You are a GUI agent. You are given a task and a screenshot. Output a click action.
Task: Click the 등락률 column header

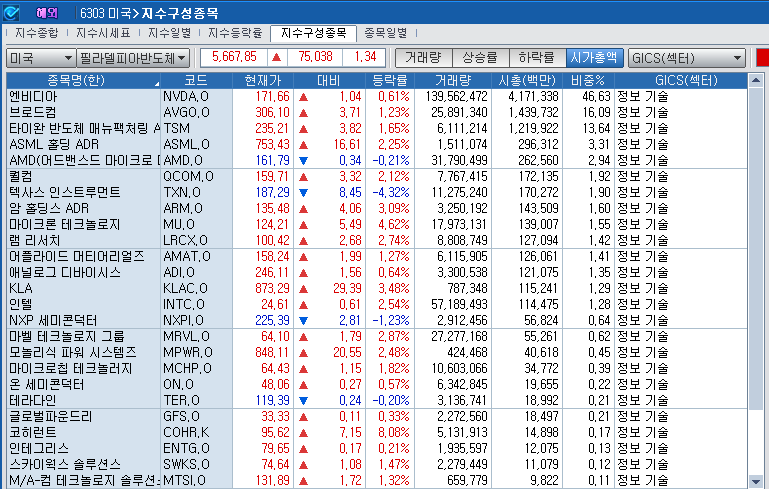click(x=390, y=80)
